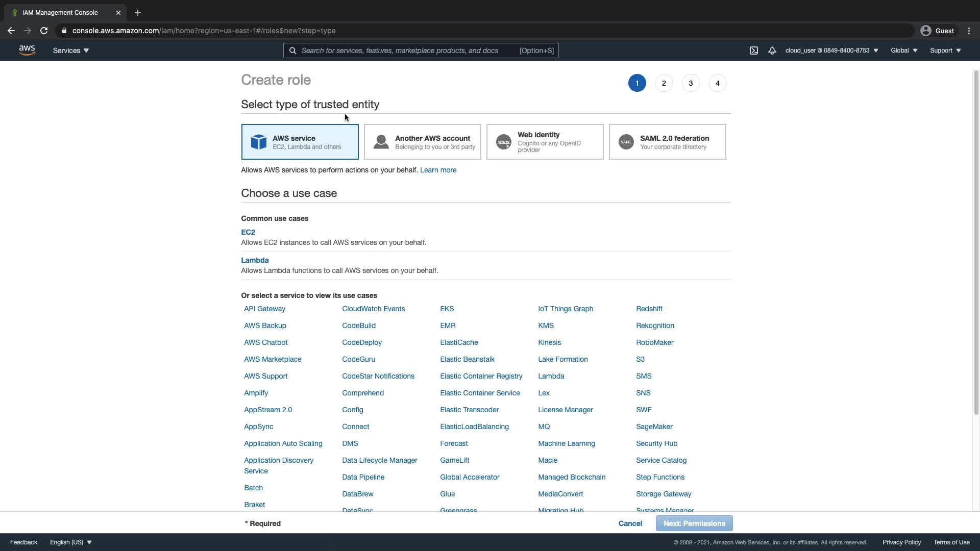Viewport: 980px width, 551px height.
Task: Click the browser back arrow
Action: pos(11,31)
